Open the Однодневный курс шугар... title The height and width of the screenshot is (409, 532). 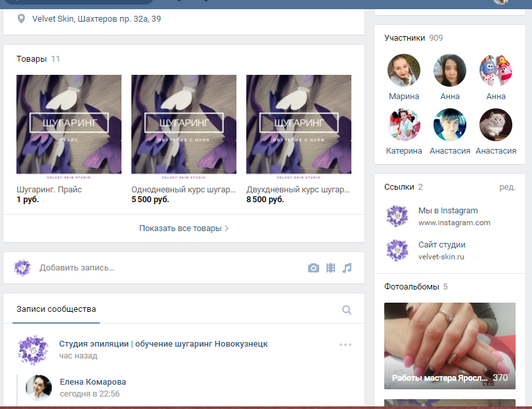point(183,190)
